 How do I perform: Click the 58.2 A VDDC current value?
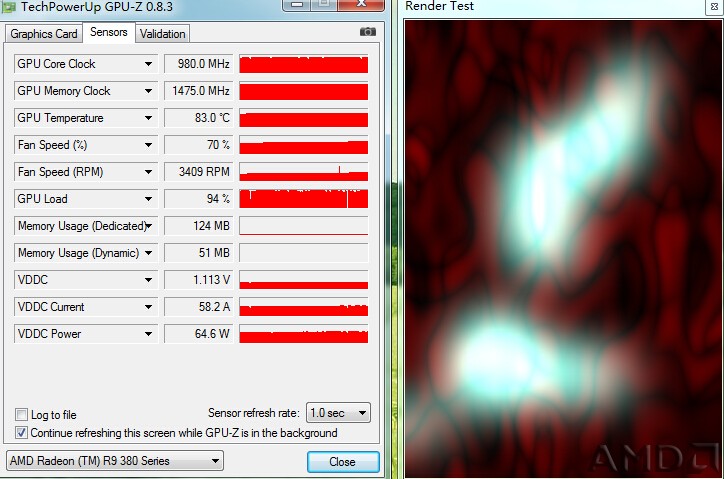coord(199,307)
